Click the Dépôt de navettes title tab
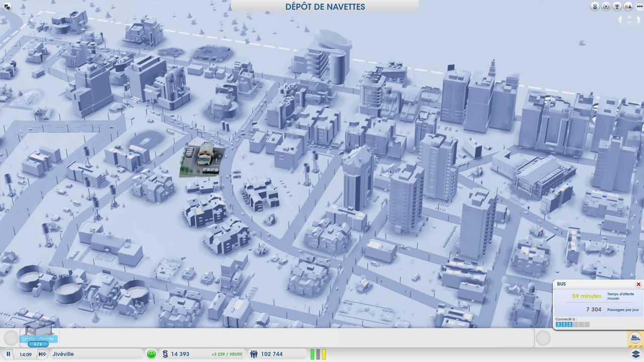The width and height of the screenshot is (644, 362). tap(325, 7)
